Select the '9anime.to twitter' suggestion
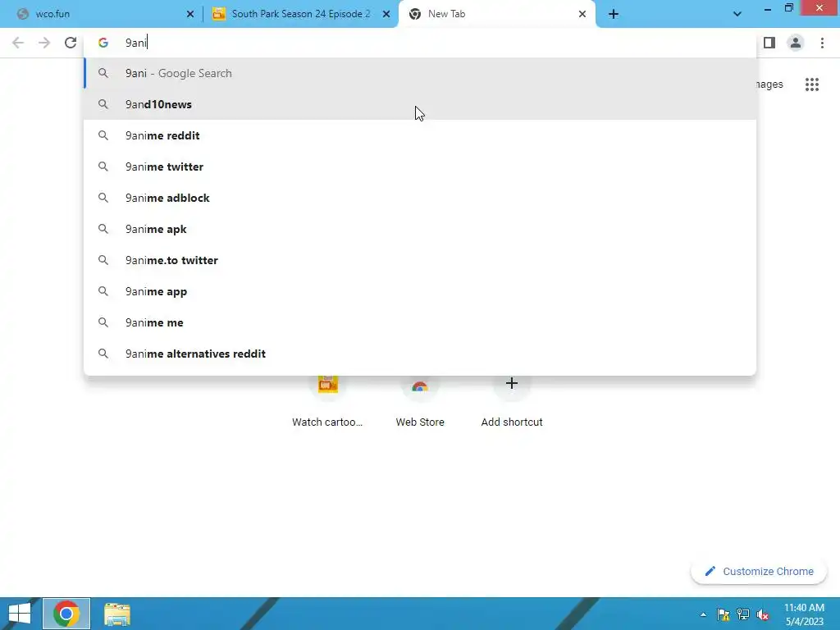This screenshot has height=630, width=840. (x=420, y=260)
